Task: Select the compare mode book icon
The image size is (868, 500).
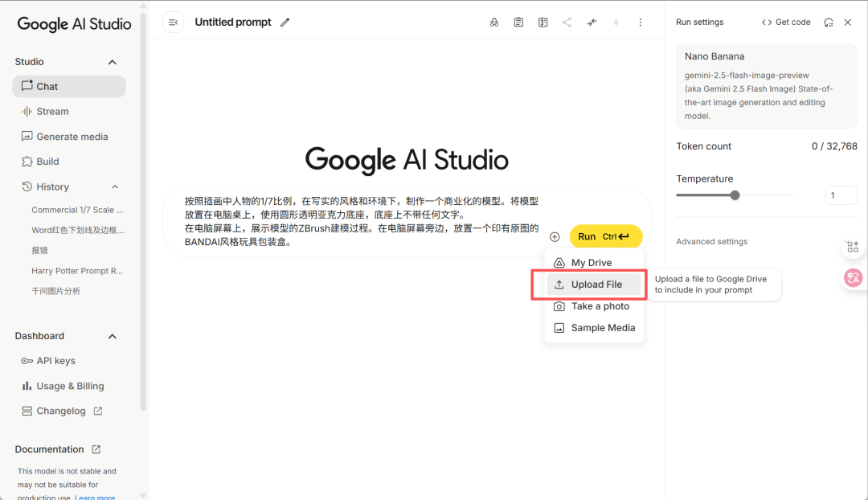Action: 542,22
